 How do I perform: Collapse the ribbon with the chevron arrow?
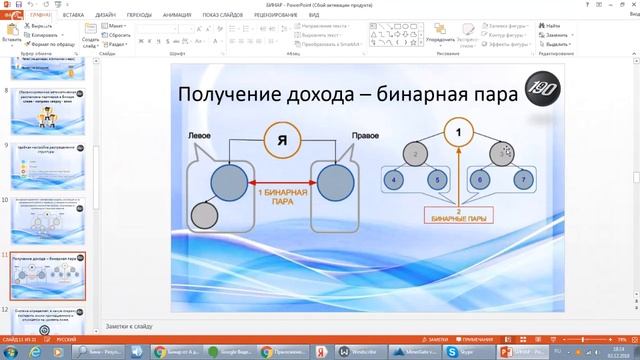(x=634, y=53)
